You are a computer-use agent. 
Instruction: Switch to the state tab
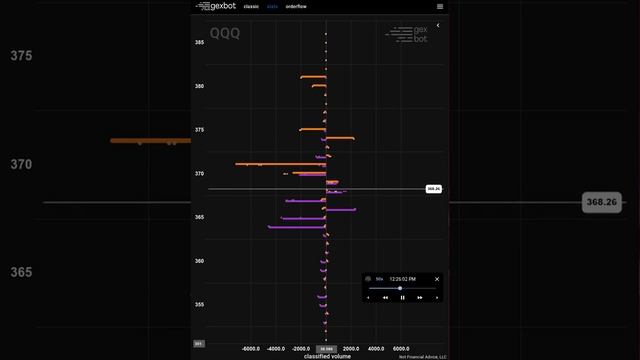272,7
